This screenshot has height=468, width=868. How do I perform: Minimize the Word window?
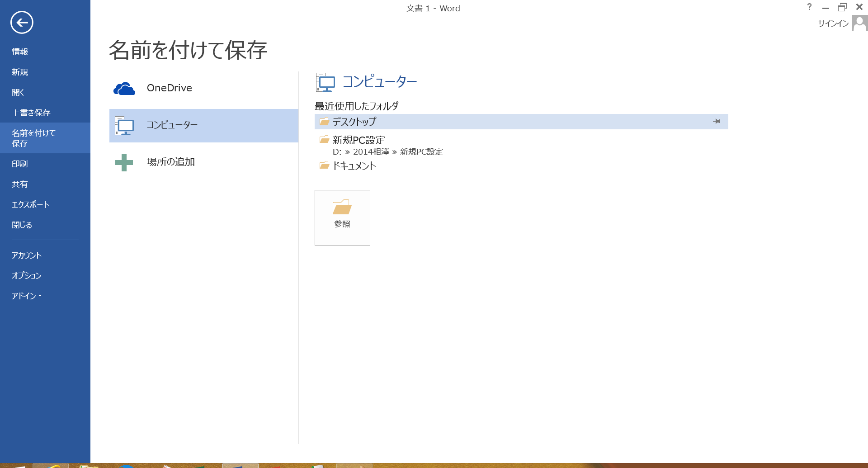[x=826, y=7]
